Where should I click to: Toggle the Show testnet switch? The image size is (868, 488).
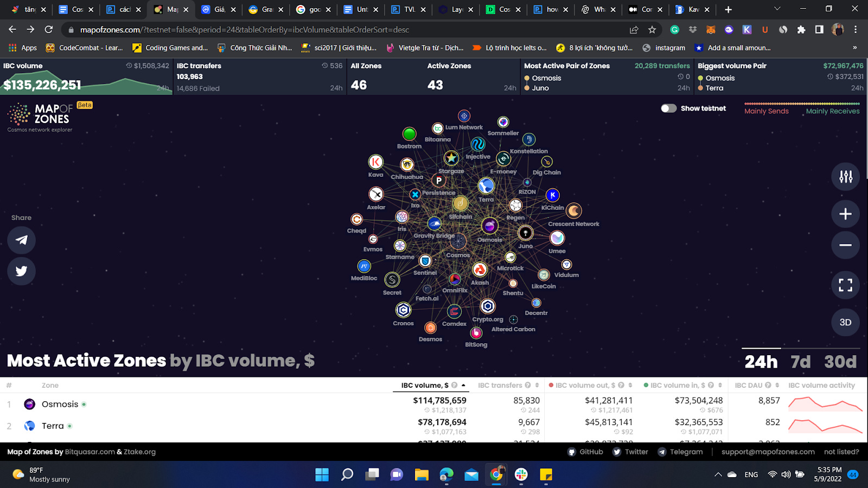coord(668,108)
